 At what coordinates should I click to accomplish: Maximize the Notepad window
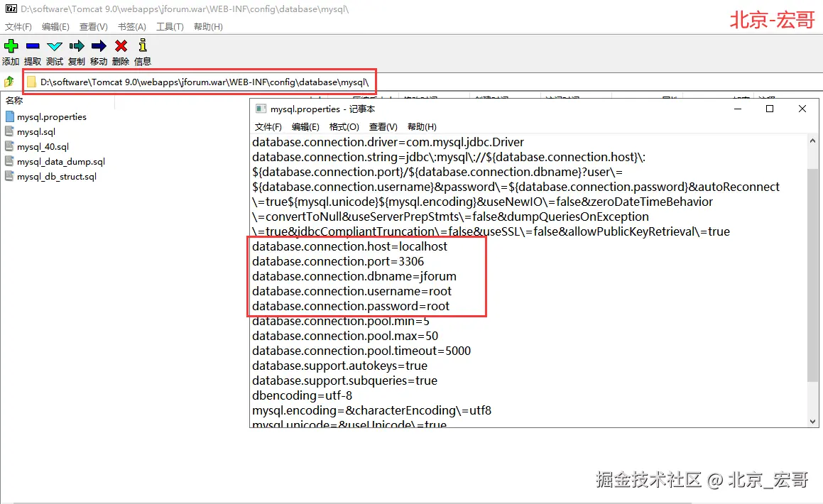pyautogui.click(x=770, y=109)
